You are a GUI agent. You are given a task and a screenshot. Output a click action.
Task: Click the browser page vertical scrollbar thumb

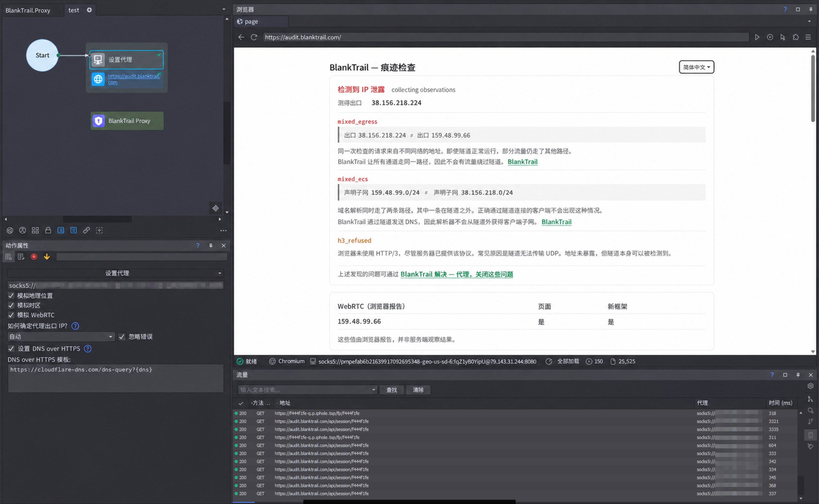coord(813,88)
